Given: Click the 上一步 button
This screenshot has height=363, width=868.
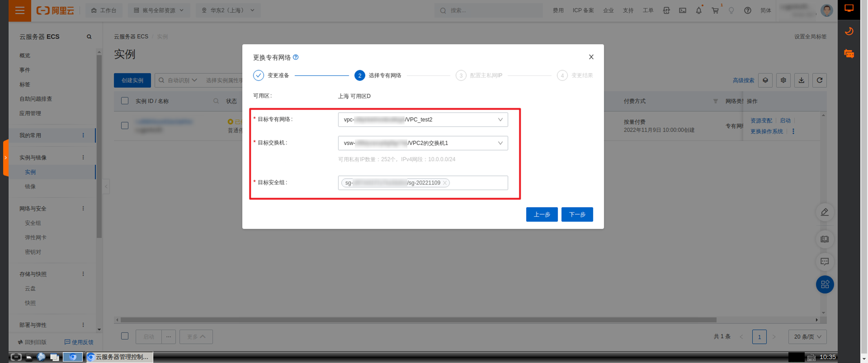Looking at the screenshot, I should (542, 214).
